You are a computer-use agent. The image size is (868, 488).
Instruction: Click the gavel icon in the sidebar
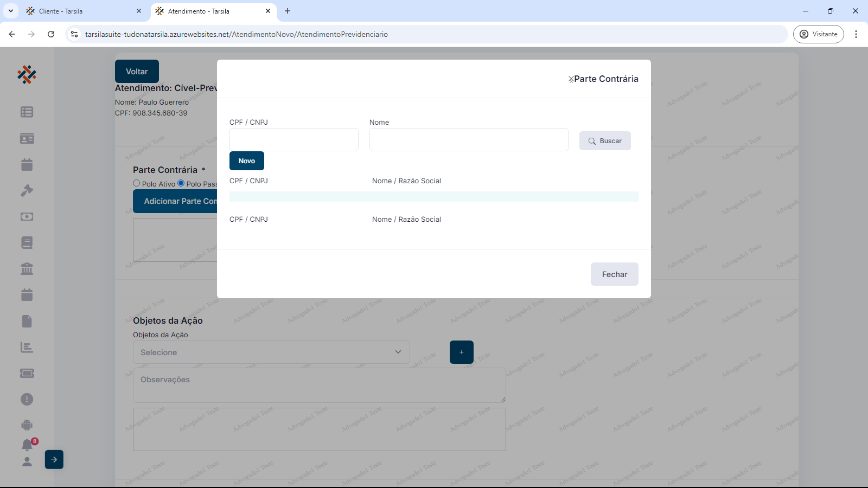(x=27, y=190)
